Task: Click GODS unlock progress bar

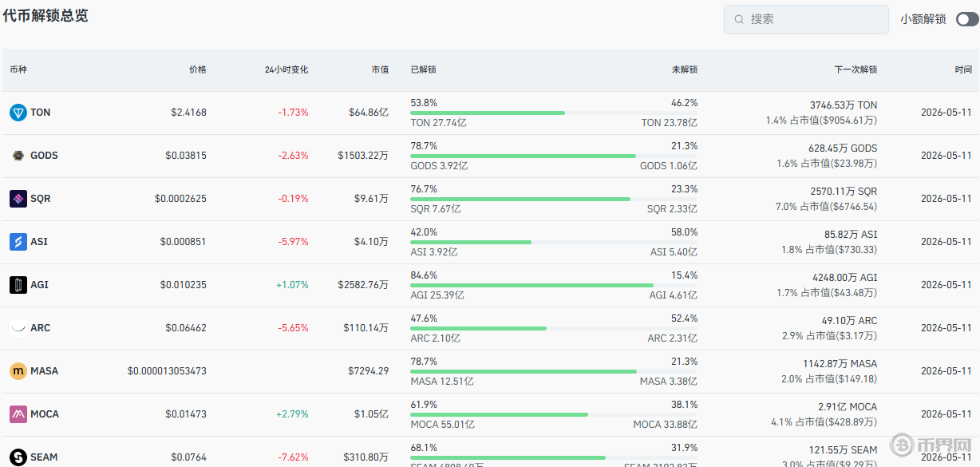Action: point(554,156)
